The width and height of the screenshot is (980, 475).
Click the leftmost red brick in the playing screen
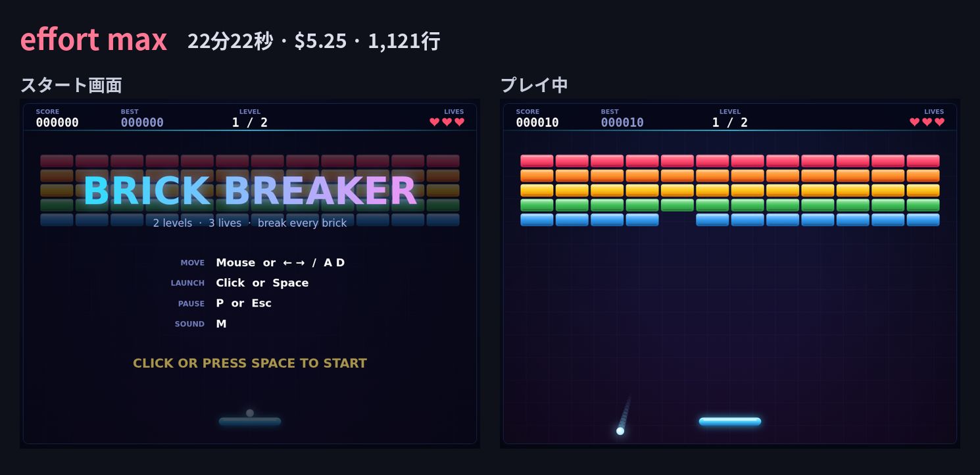[x=537, y=161]
